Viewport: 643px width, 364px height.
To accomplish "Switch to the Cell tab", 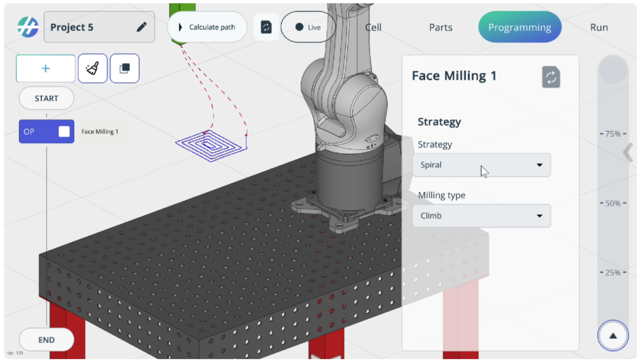I will (373, 28).
